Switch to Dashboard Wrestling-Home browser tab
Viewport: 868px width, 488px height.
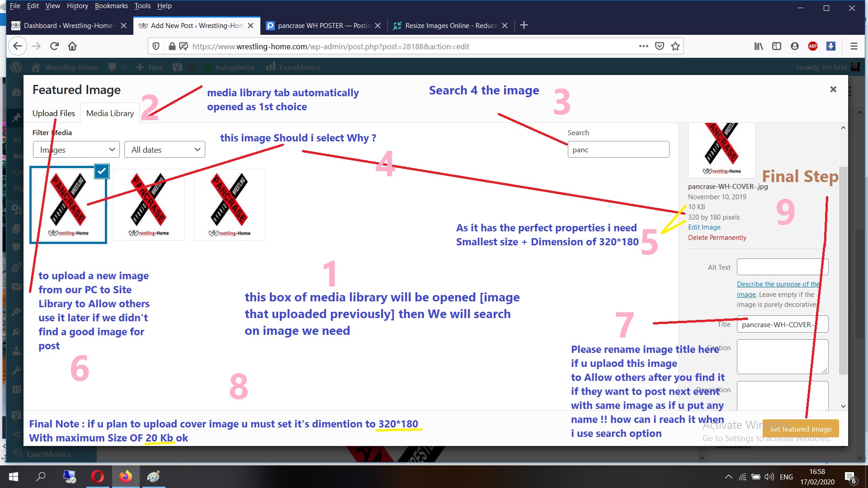click(x=68, y=25)
